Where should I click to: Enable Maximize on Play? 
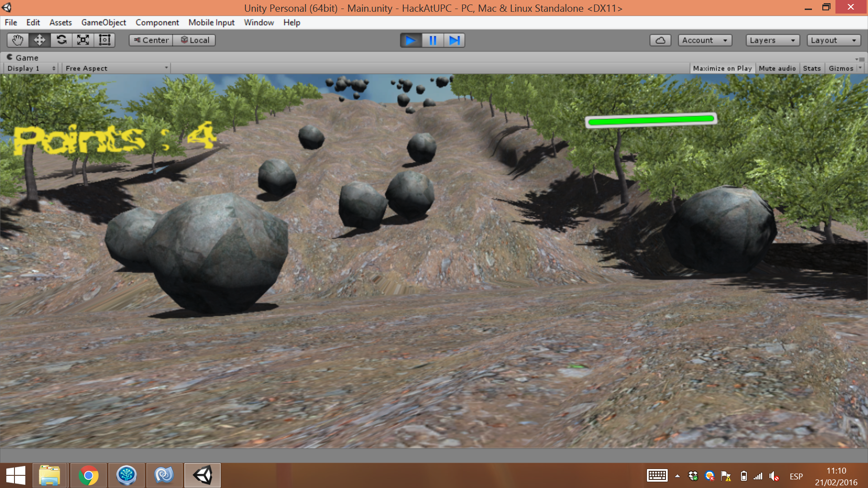tap(722, 68)
